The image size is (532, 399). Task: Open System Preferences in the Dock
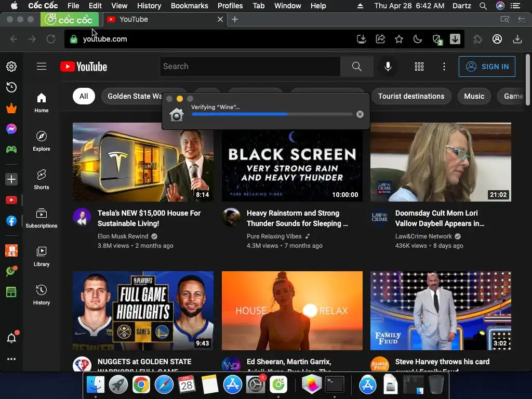pyautogui.click(x=255, y=385)
